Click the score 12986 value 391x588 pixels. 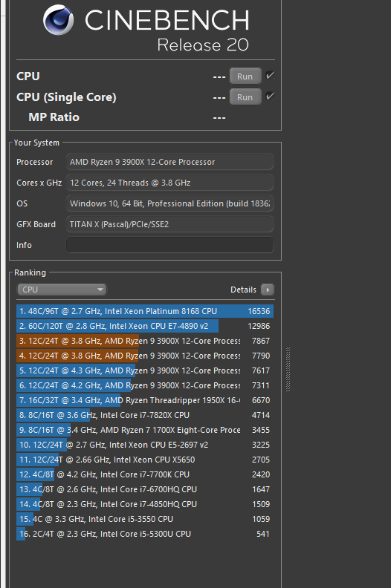pos(259,326)
